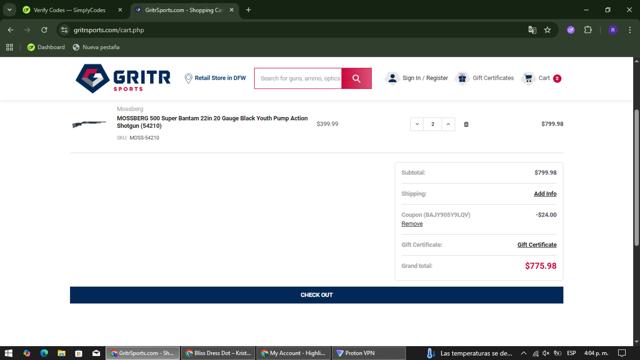Switch to the Proton VPN taskbar window

click(x=368, y=353)
